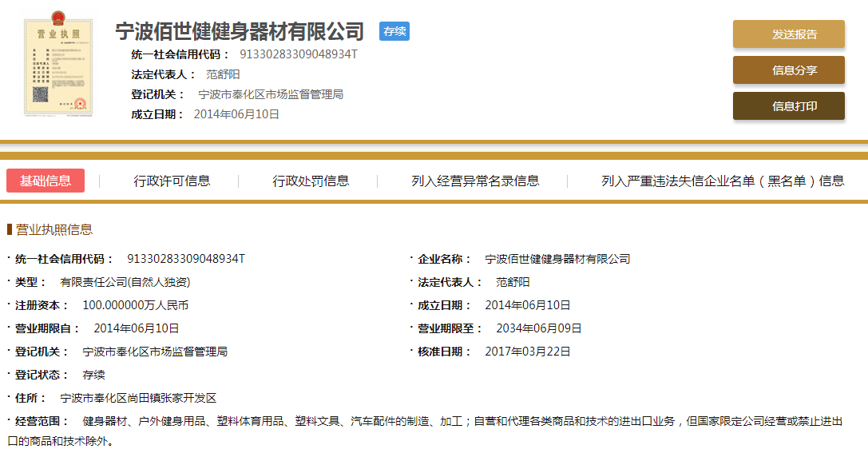Open the business license thumbnail image

click(x=58, y=62)
